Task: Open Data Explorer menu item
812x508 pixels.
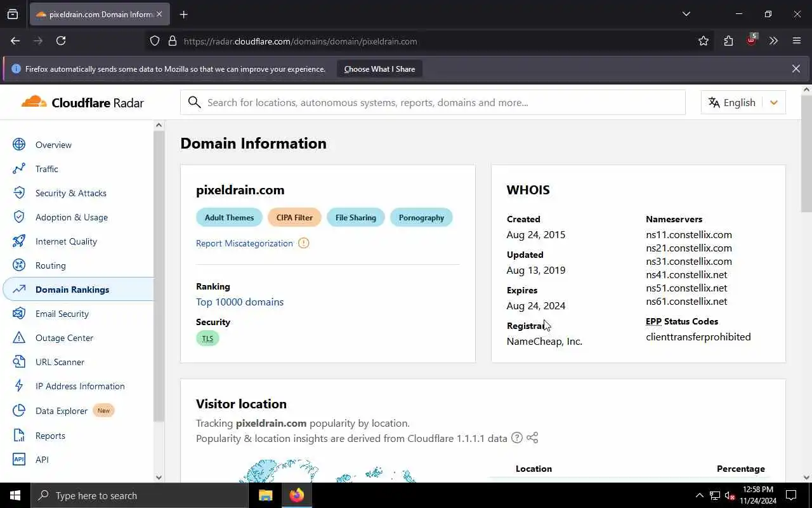Action: 62,411
